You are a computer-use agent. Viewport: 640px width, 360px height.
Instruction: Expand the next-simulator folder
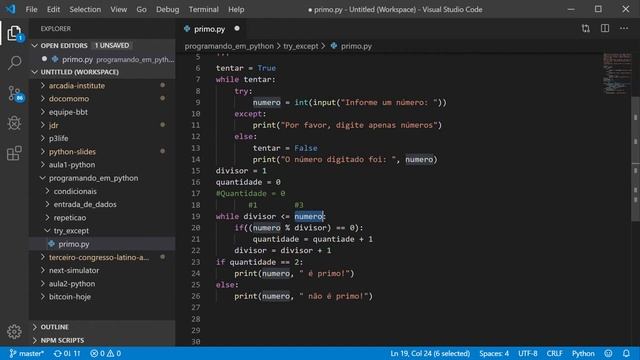point(102,270)
